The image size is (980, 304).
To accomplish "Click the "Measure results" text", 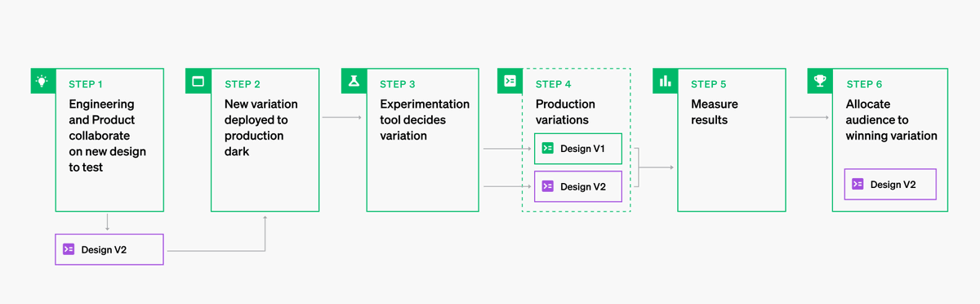I will tap(714, 112).
